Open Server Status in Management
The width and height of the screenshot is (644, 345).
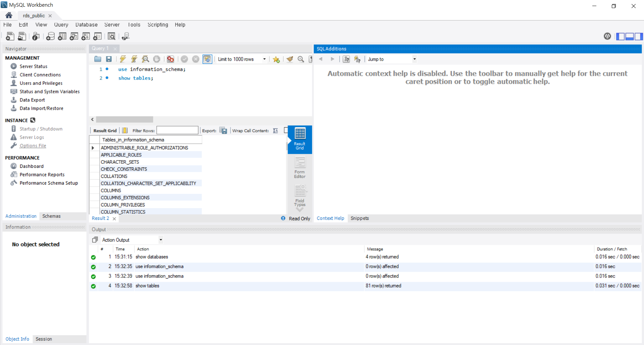[x=33, y=66]
